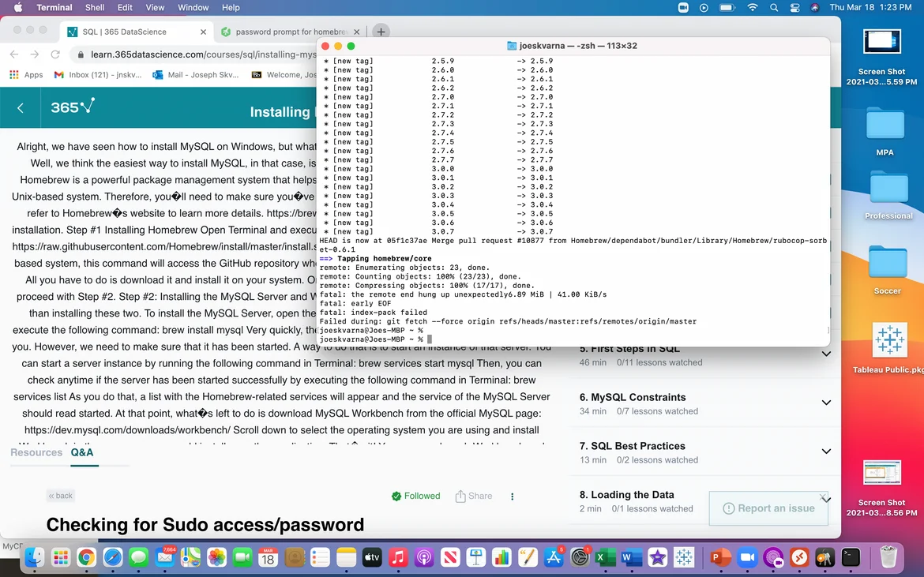Click the course back chevron arrow
The image size is (924, 577).
(x=21, y=108)
